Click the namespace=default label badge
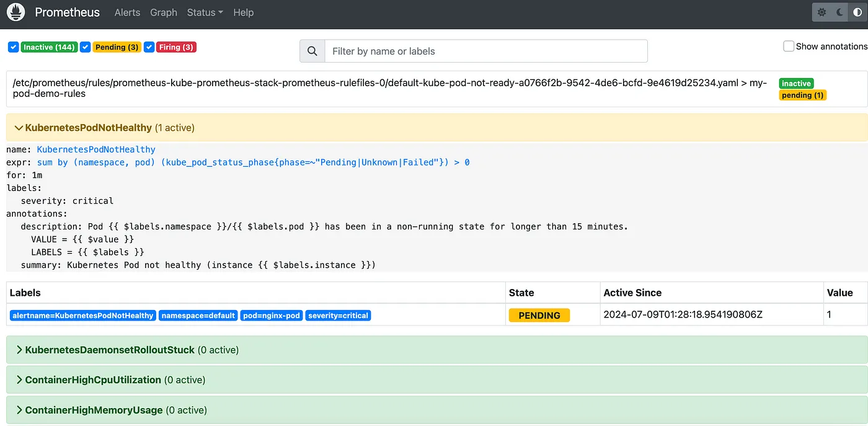 tap(198, 316)
